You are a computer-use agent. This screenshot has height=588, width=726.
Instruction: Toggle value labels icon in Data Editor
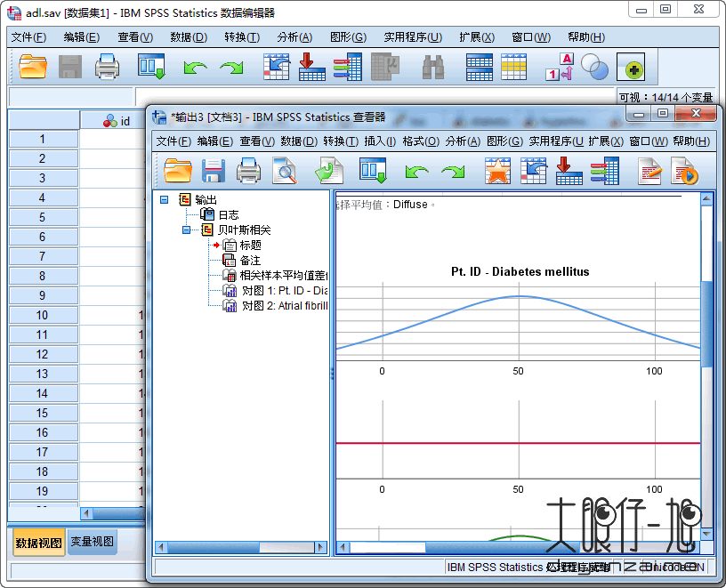[560, 67]
